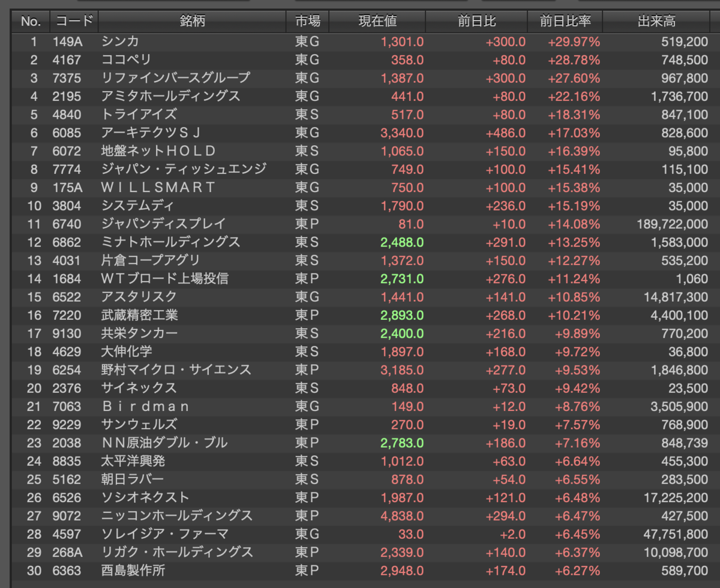720x588 pixels.
Task: Click the 出来高 column header
Action: [656, 22]
